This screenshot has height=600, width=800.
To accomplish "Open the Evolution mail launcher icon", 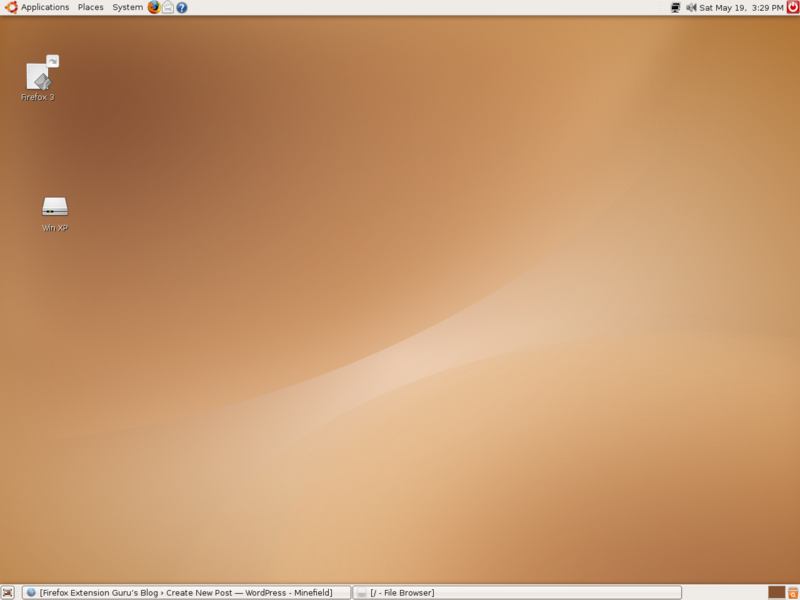I will tap(167, 7).
